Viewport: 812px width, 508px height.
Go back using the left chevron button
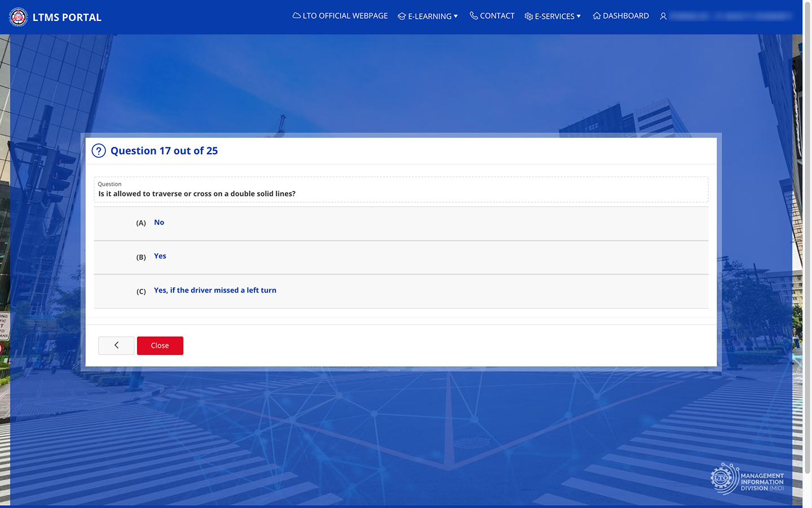[x=116, y=345]
